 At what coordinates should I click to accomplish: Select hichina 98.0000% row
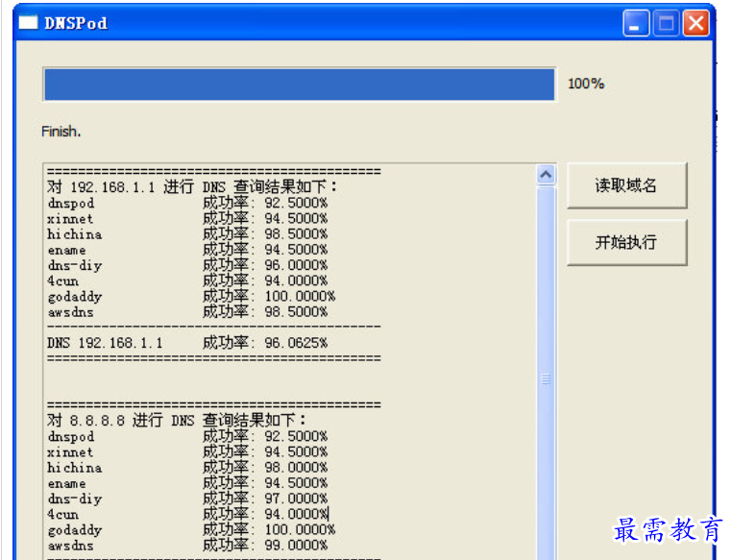tap(187, 467)
